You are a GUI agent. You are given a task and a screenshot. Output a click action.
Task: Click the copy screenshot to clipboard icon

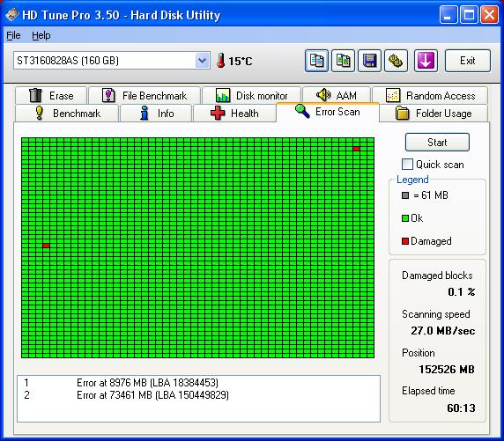coord(343,61)
